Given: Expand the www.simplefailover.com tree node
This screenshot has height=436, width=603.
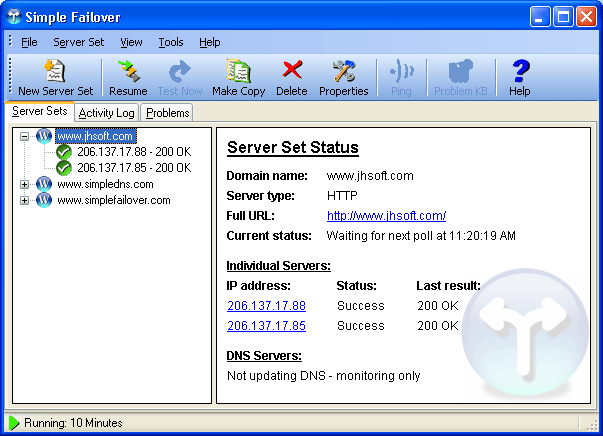Looking at the screenshot, I should (24, 200).
